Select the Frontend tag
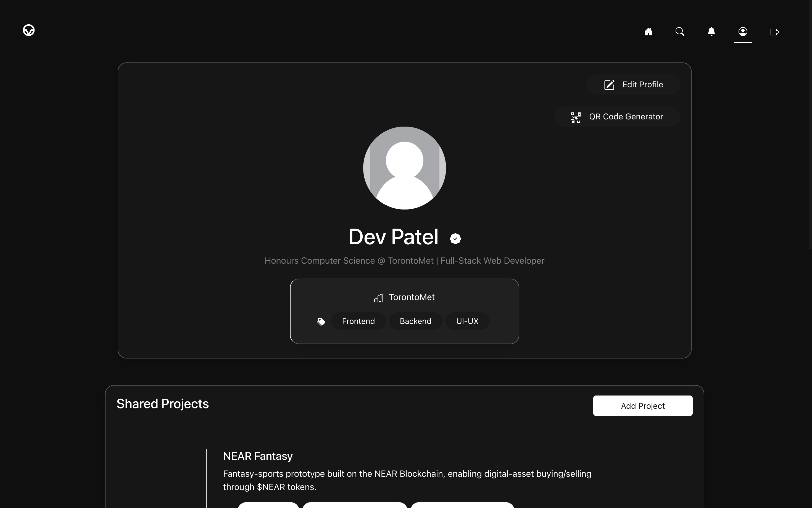The image size is (812, 508). (358, 321)
